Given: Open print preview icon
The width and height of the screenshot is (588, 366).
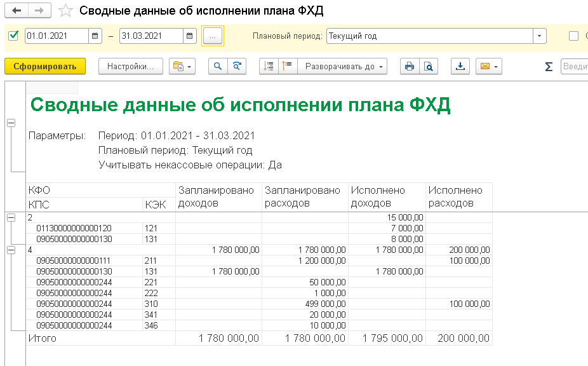Looking at the screenshot, I should click(x=429, y=66).
